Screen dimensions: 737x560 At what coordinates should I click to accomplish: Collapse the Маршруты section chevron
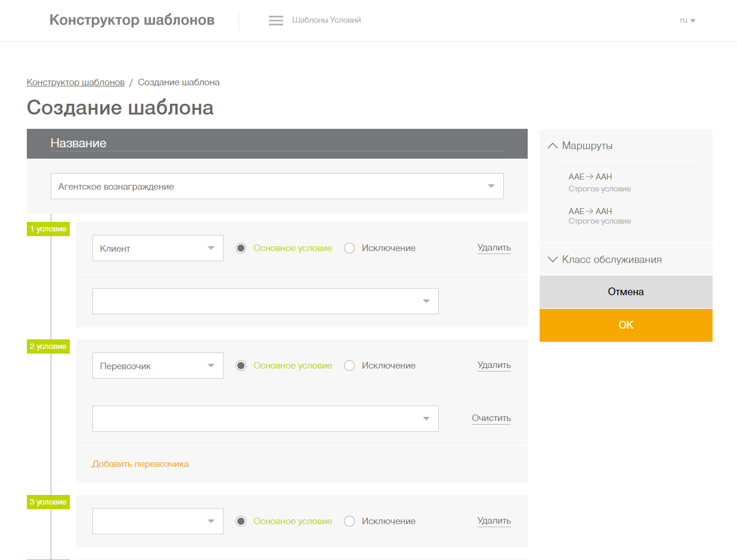(553, 146)
